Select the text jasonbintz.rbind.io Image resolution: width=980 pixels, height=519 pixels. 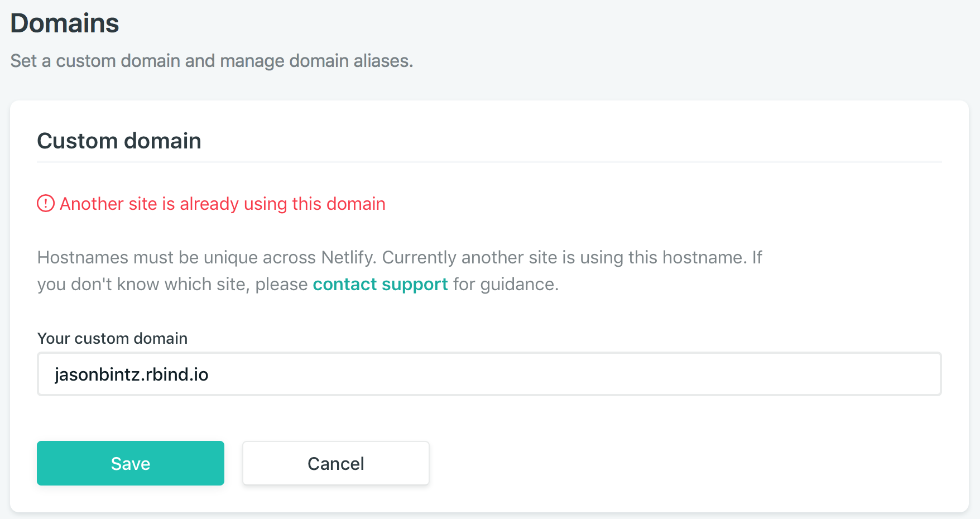point(132,374)
